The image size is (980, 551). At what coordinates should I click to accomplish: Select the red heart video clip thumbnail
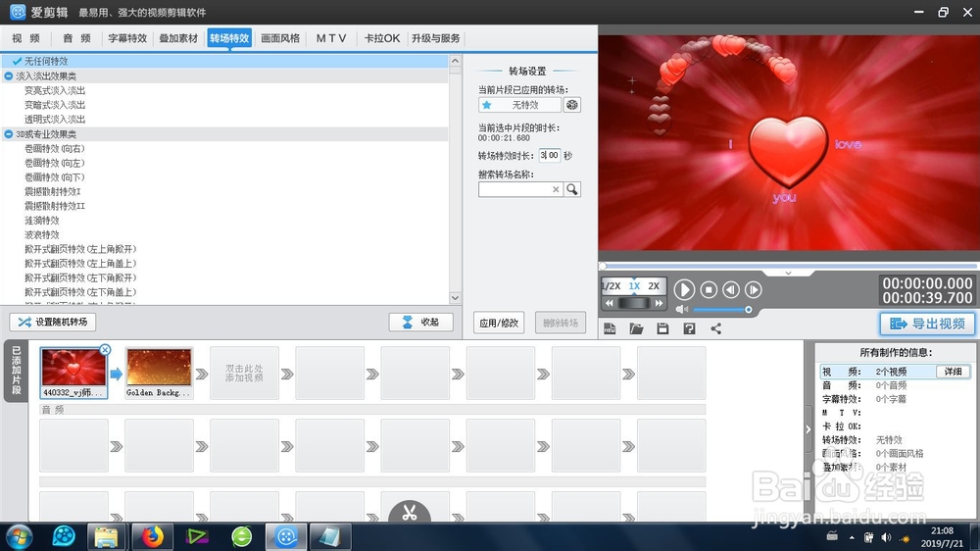pyautogui.click(x=73, y=368)
